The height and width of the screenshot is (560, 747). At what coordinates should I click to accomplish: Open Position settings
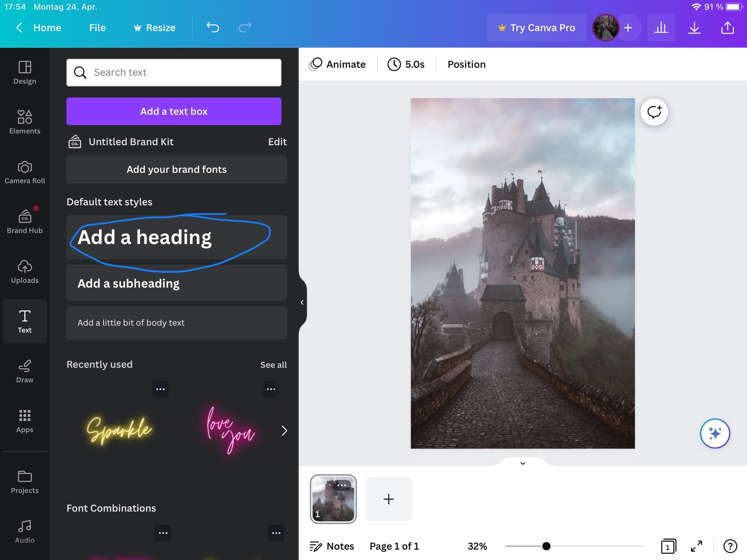click(466, 64)
